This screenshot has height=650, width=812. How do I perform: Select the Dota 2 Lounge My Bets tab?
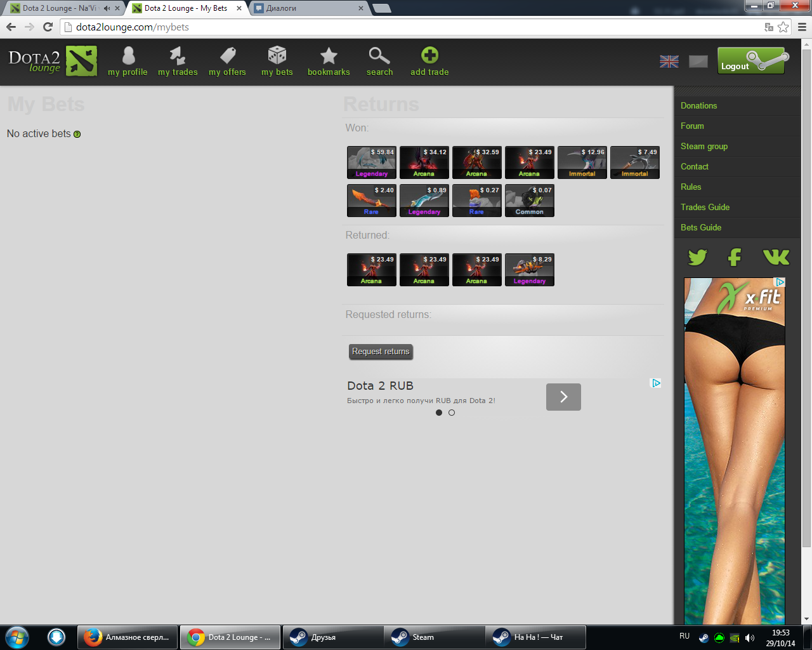[185, 8]
